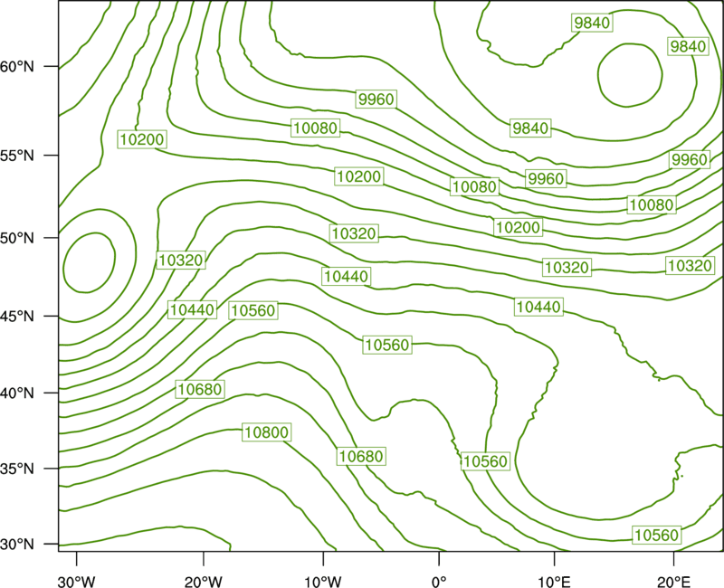The width and height of the screenshot is (724, 588).
Task: Select the 0° longitude tick label
Action: [439, 582]
